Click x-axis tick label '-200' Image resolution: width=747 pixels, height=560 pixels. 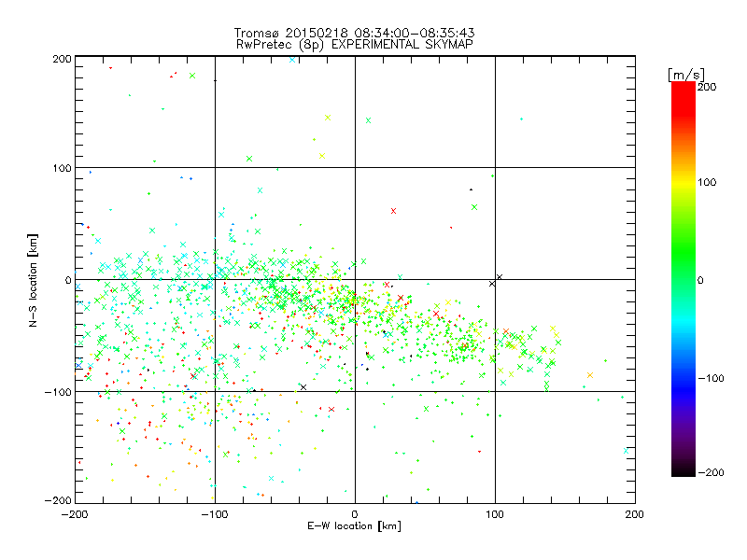click(75, 515)
